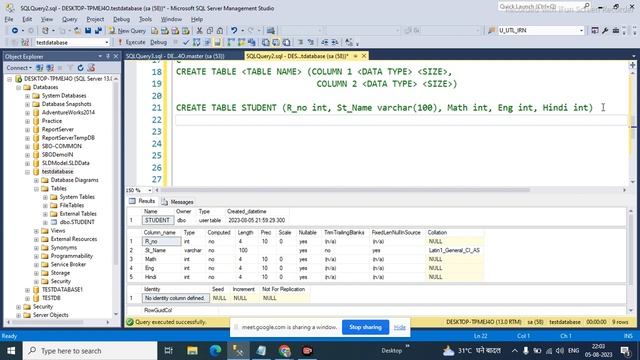
Task: Click the Hide link in sharing bar
Action: [x=400, y=327]
